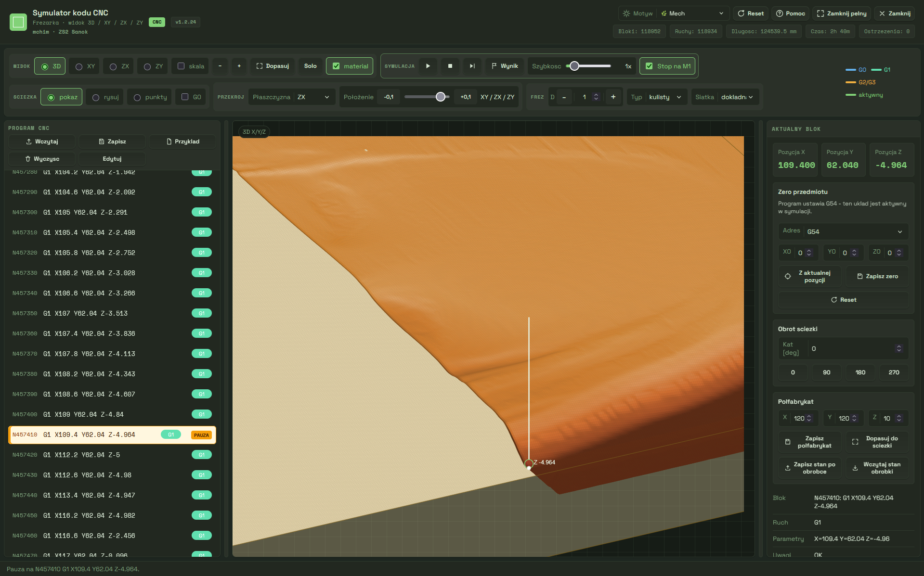The width and height of the screenshot is (924, 576).
Task: Click Zapisz polfabrykat button
Action: (810, 442)
